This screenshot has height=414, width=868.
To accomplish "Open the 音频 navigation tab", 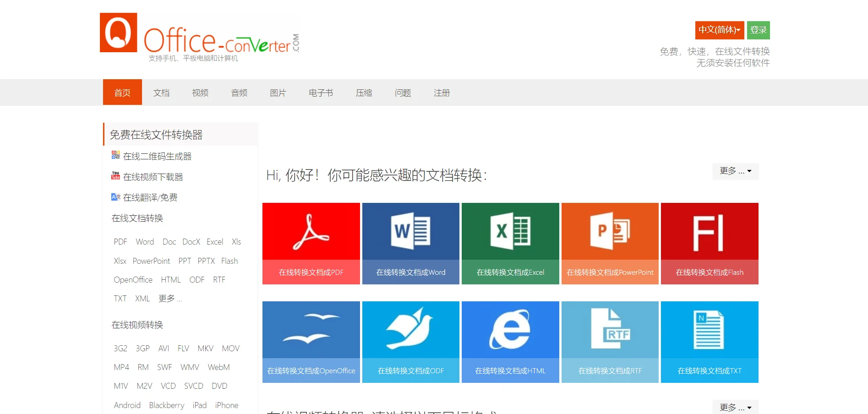I will (x=239, y=93).
